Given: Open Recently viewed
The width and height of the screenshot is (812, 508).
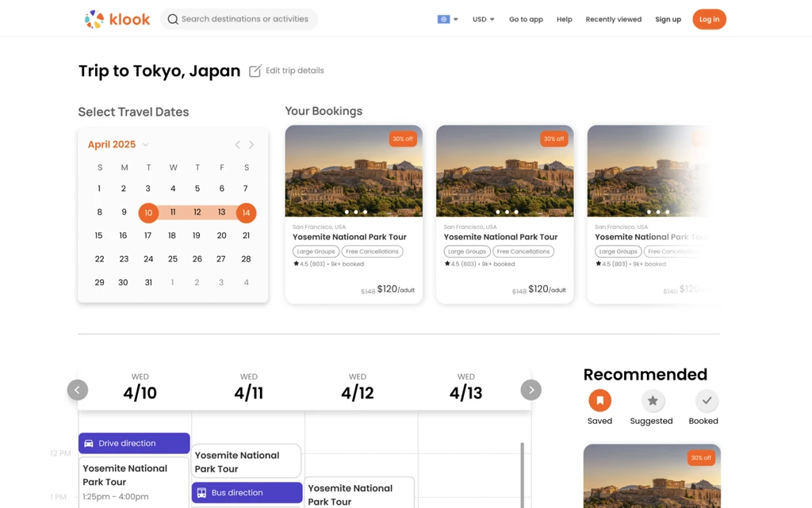Looking at the screenshot, I should point(613,19).
